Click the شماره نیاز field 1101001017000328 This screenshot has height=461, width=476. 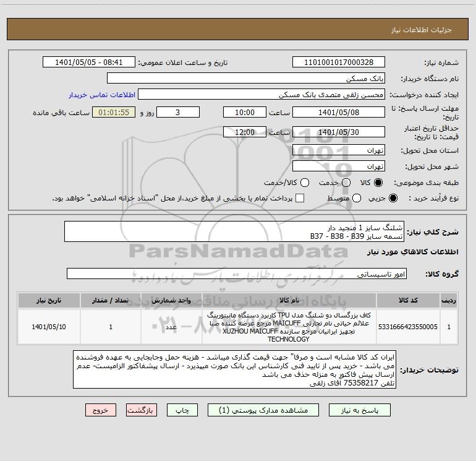click(x=339, y=62)
